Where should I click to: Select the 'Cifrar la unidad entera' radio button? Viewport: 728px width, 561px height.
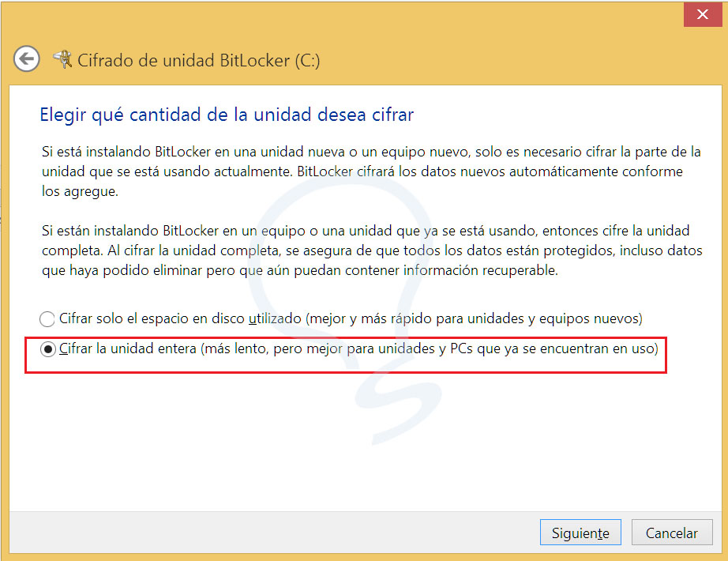[x=47, y=348]
